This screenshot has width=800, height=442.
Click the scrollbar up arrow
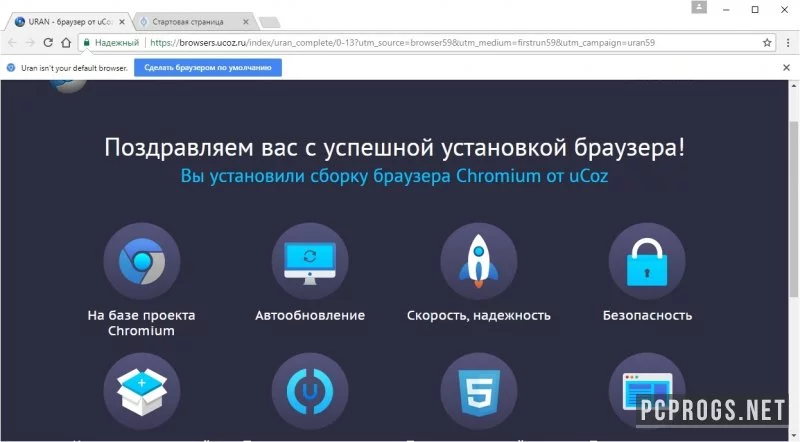[x=794, y=86]
